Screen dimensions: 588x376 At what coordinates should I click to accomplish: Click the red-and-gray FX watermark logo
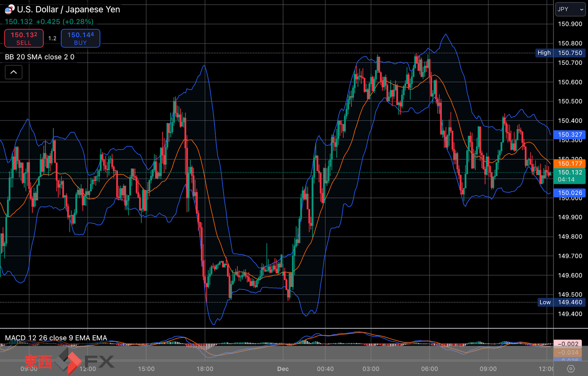(69, 361)
